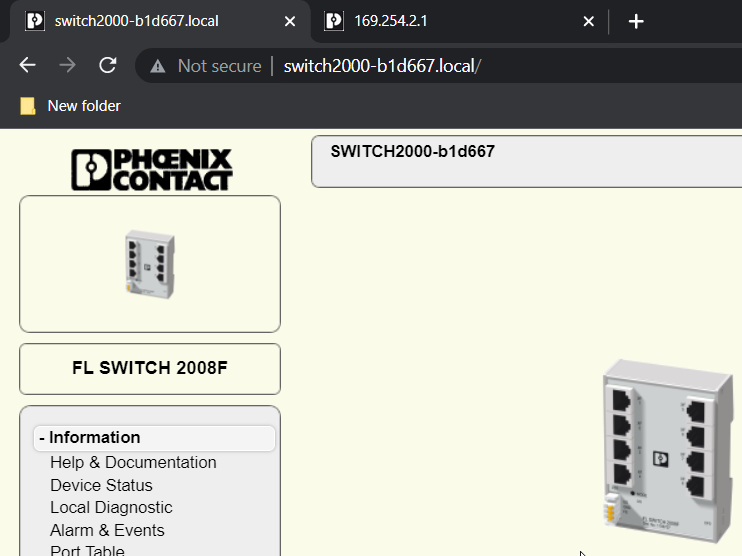This screenshot has height=556, width=742.
Task: Go back using the browser back arrow
Action: [x=27, y=65]
